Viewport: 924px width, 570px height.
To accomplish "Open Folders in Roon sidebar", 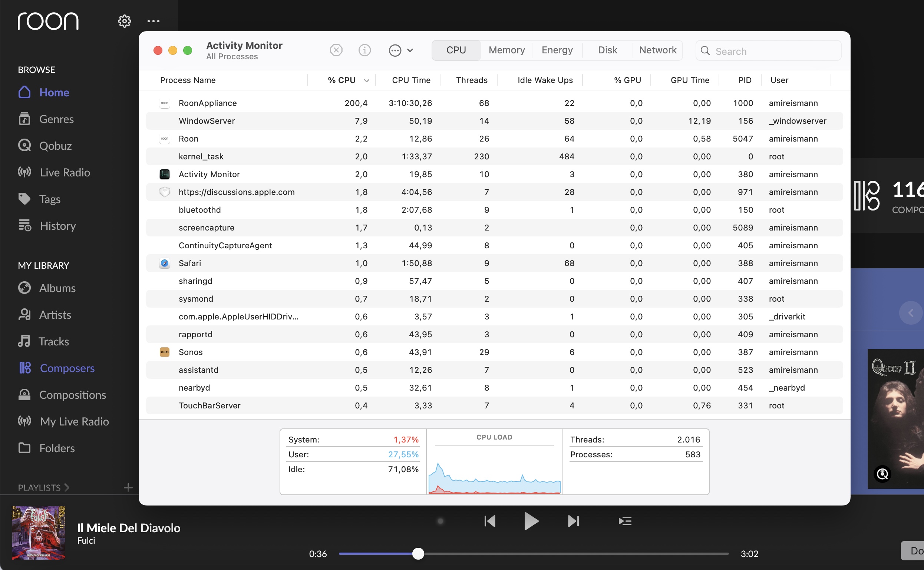I will click(46, 448).
